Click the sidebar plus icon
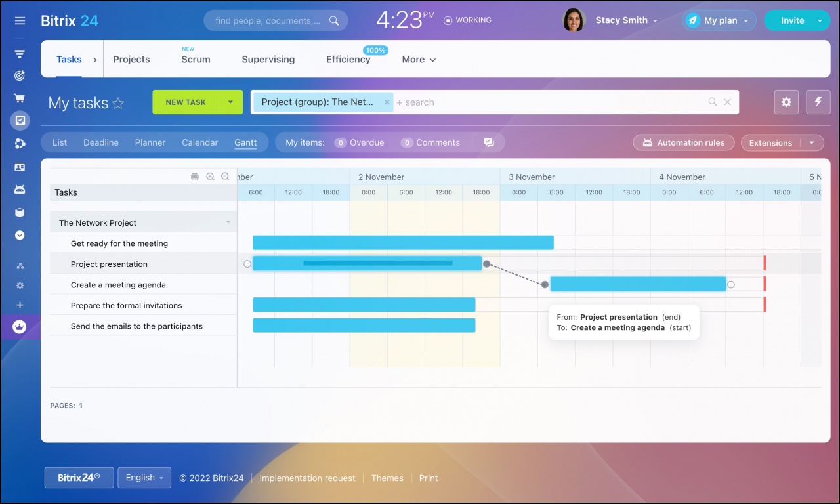This screenshot has height=504, width=840. click(x=20, y=305)
